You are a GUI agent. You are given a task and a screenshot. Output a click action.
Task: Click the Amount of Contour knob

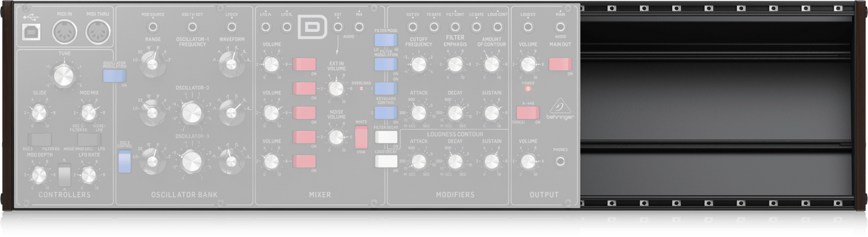coord(491,64)
